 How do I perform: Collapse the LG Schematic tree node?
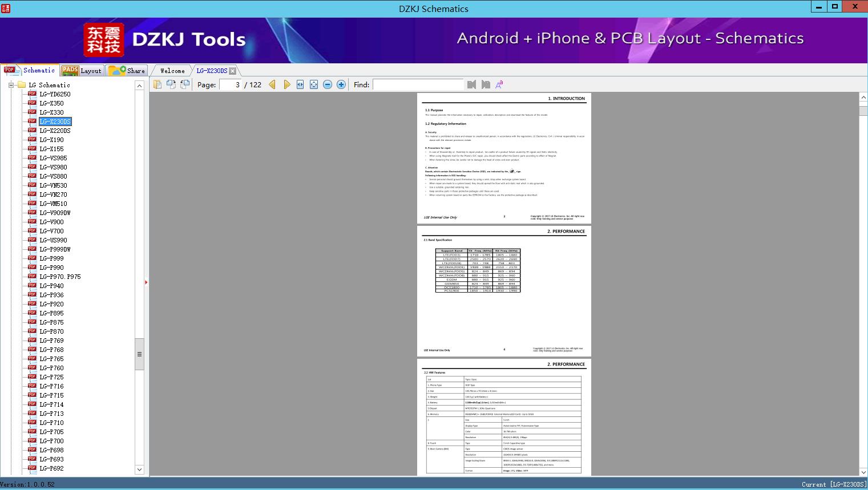click(11, 85)
